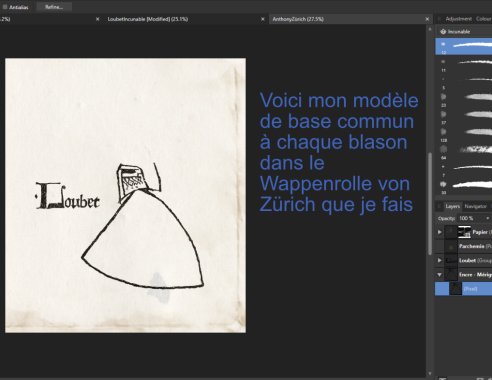
Task: Click the canvas vertical scrollbar thumb
Action: (430, 204)
